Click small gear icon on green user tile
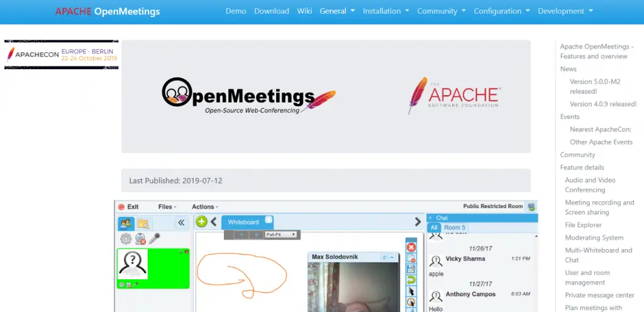644x312 pixels. point(121,284)
